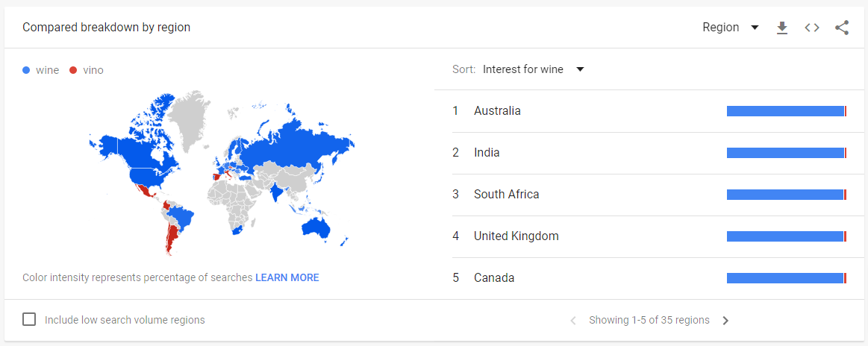Download the region breakdown data
The image size is (868, 346).
[x=782, y=28]
